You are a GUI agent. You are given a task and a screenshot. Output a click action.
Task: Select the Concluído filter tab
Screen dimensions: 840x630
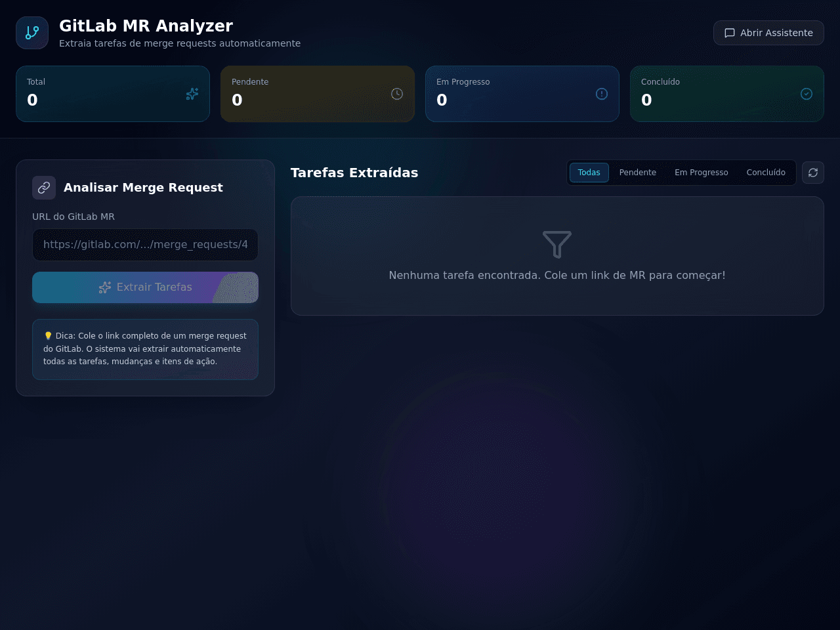766,173
